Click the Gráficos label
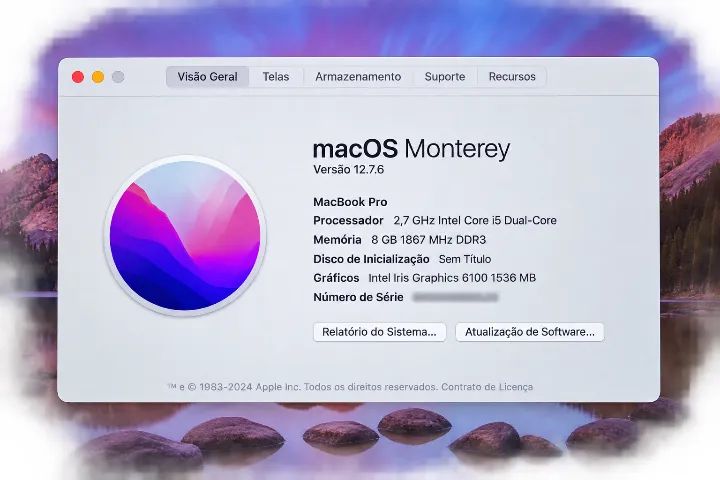 tap(336, 278)
